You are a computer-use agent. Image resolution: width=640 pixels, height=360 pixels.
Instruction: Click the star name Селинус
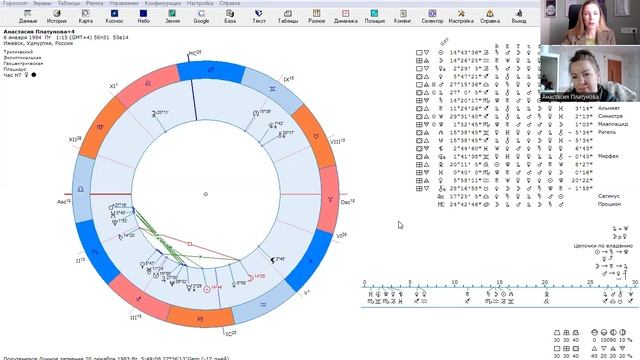[x=609, y=196]
